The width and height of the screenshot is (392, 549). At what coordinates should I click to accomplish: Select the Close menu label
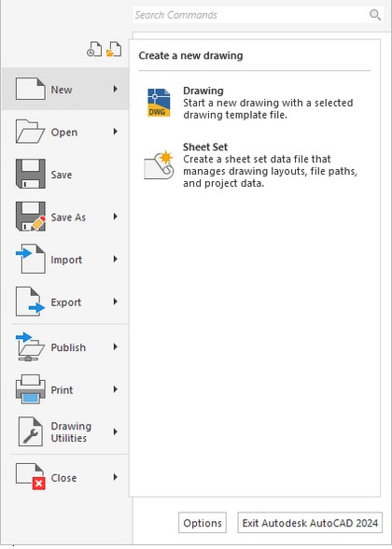pos(63,478)
